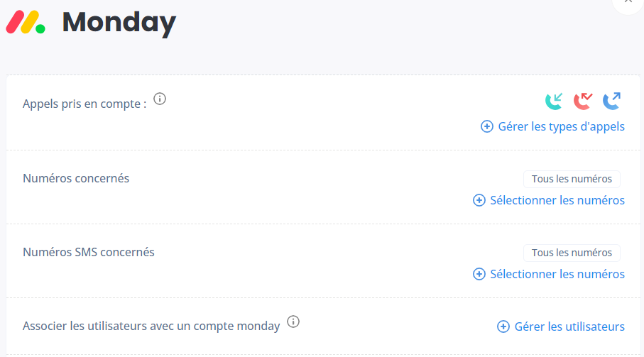The height and width of the screenshot is (357, 644).
Task: Click plus icon beside Gérer les utilisateurs
Action: tap(503, 326)
